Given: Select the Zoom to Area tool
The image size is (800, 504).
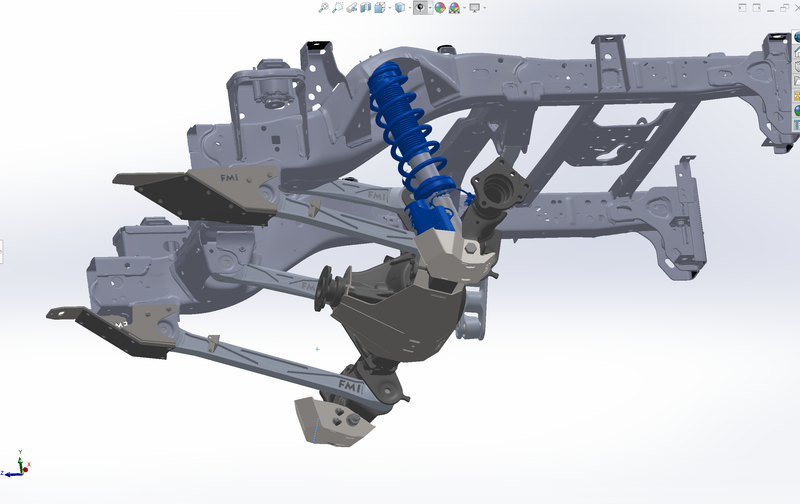Looking at the screenshot, I should coord(337,7).
